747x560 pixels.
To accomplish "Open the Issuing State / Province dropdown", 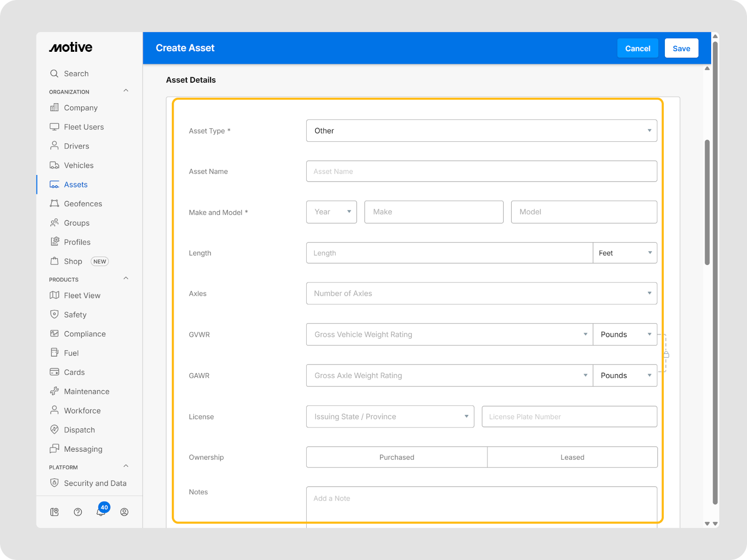I will [390, 417].
